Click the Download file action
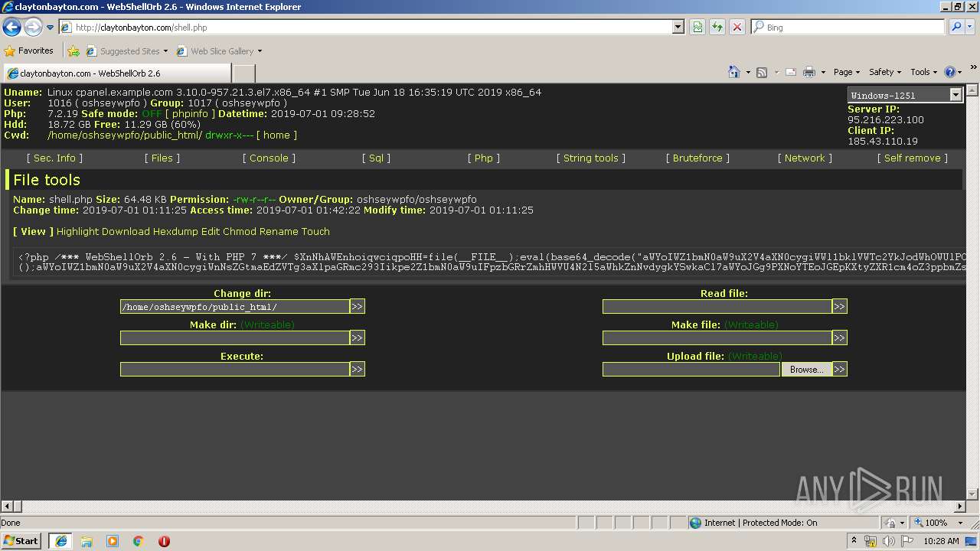 pos(126,231)
